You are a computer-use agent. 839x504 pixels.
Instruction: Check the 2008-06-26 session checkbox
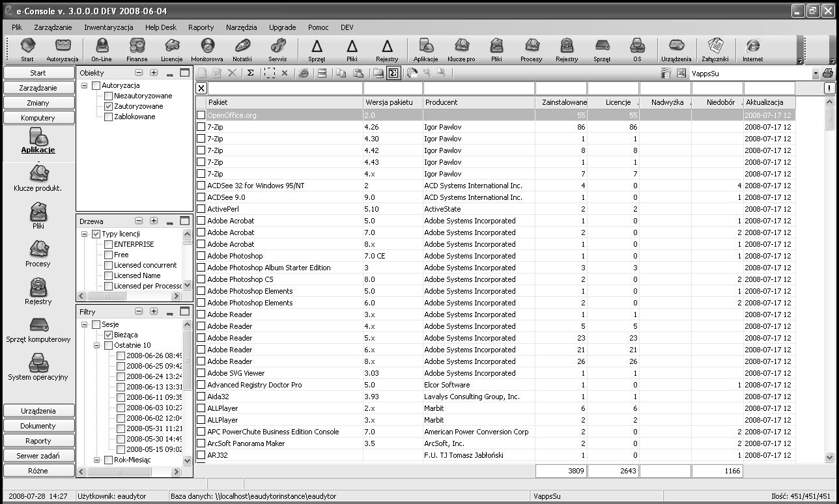pos(121,356)
